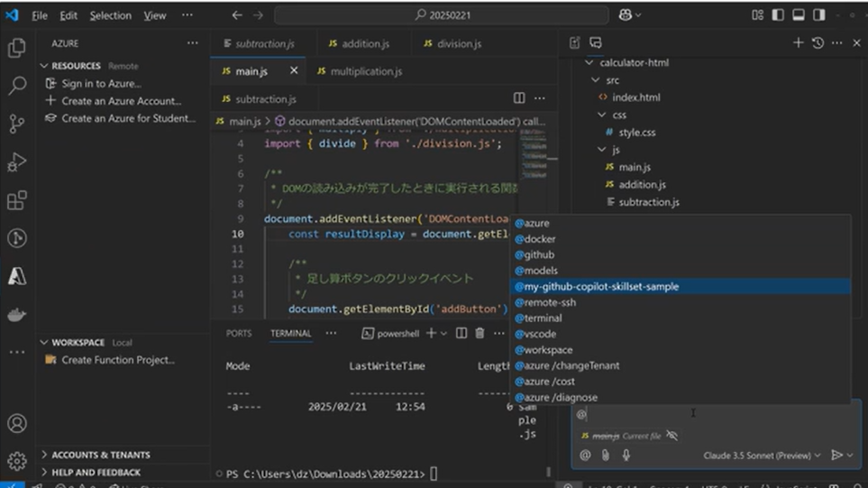This screenshot has width=868, height=488.
Task: Toggle primary side bar visibility
Action: [778, 15]
